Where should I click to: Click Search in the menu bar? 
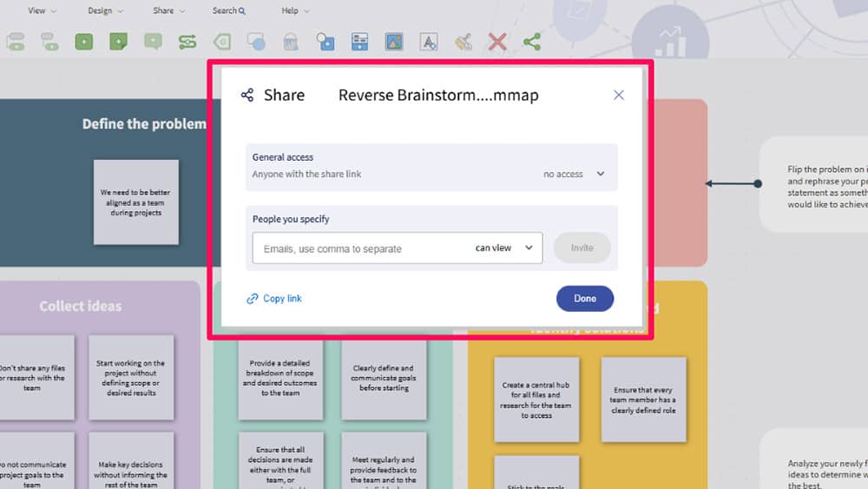pyautogui.click(x=228, y=10)
